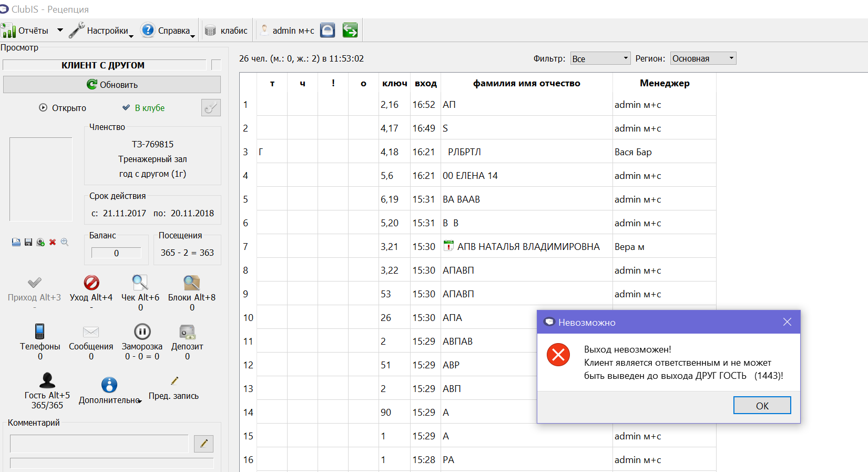The image size is (868, 472).
Task: Open the Сообщения envelope icon
Action: coord(91,332)
